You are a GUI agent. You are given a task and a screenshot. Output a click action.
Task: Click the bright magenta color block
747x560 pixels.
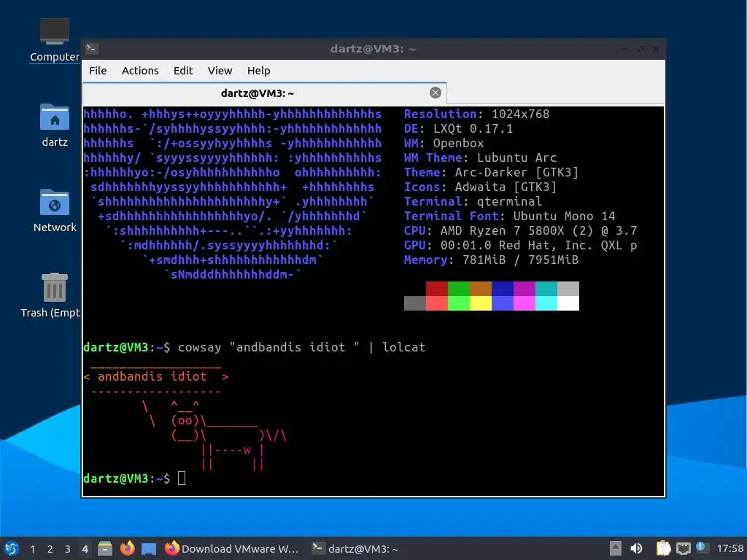(524, 303)
